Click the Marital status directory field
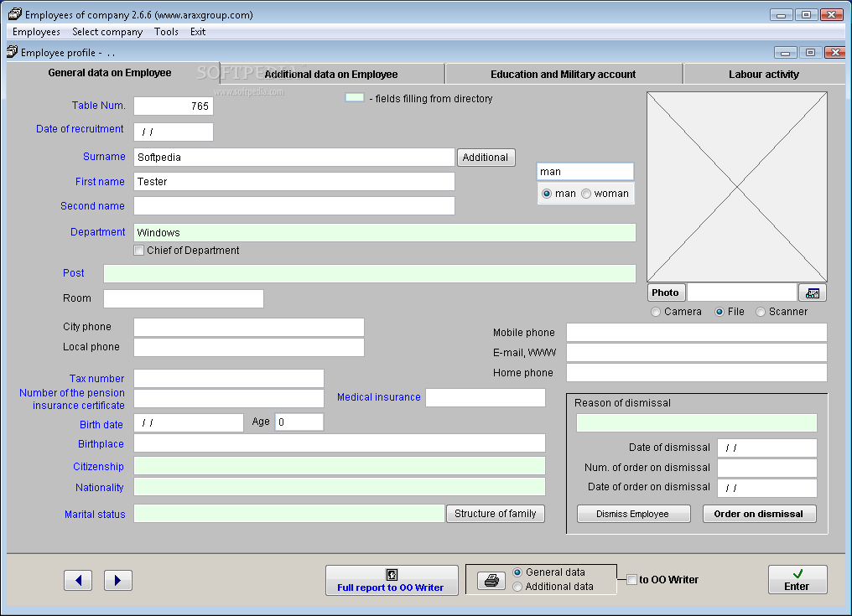This screenshot has height=616, width=852. 289,514
